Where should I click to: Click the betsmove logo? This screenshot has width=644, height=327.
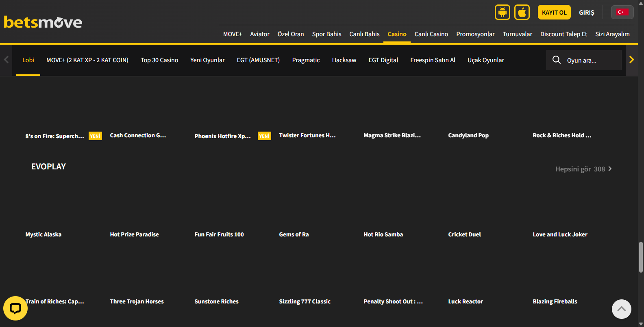point(43,22)
